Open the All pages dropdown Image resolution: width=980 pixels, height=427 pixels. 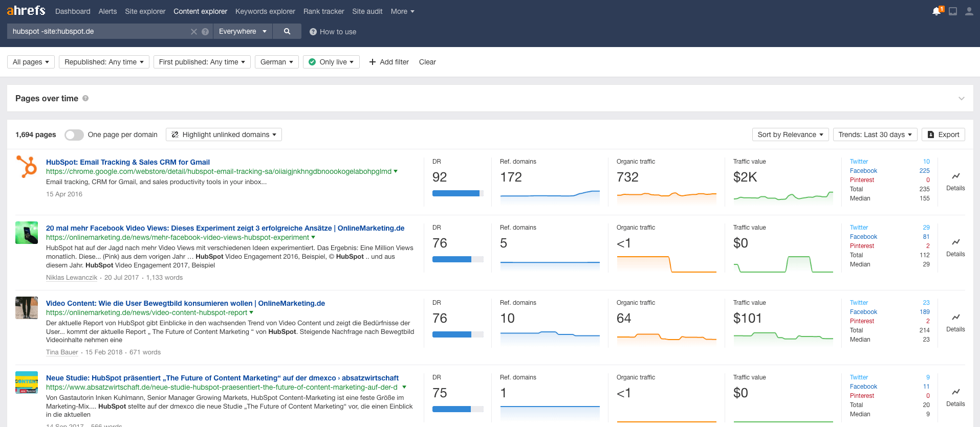31,62
